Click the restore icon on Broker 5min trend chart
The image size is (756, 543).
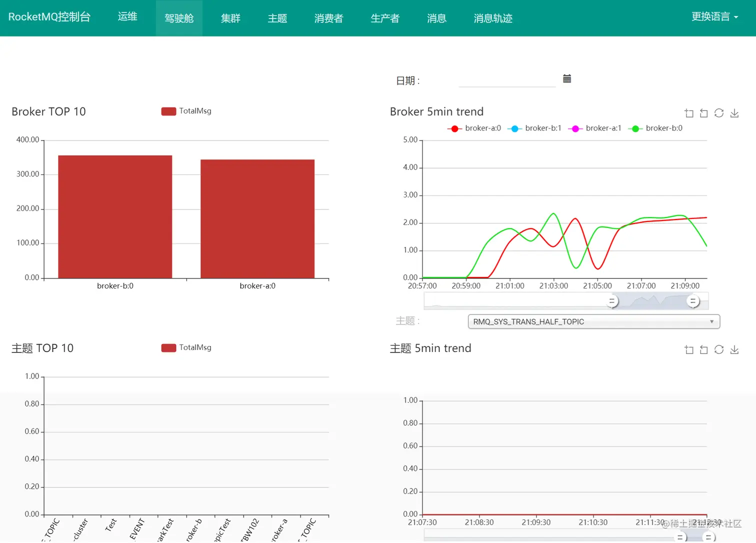click(703, 113)
